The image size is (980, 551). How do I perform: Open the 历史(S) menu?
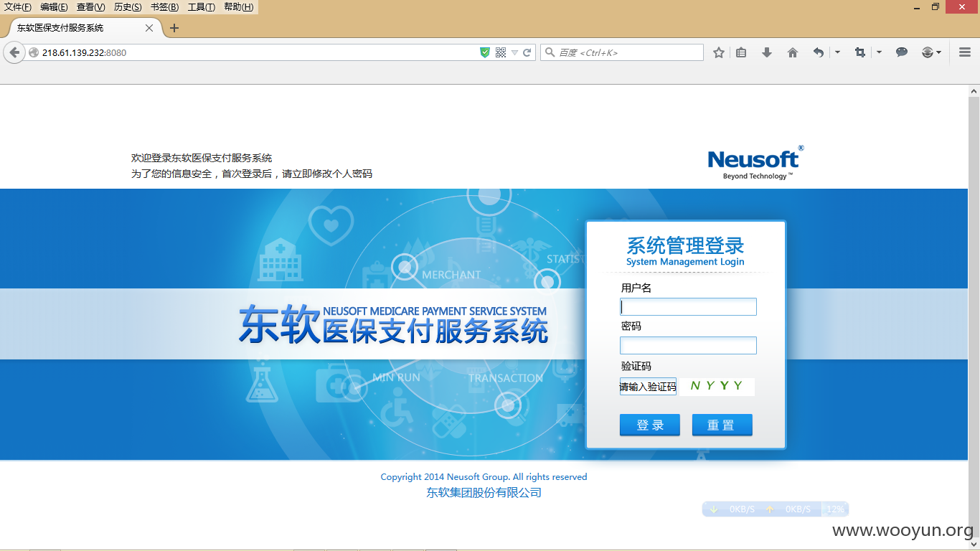tap(128, 7)
